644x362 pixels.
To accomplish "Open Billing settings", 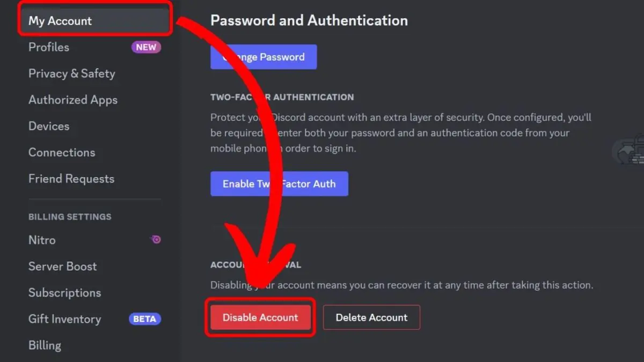I will coord(45,345).
